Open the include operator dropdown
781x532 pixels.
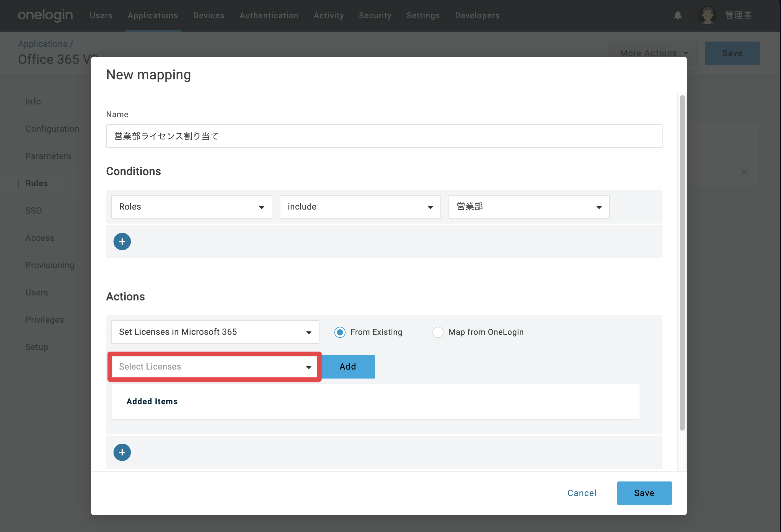click(360, 207)
